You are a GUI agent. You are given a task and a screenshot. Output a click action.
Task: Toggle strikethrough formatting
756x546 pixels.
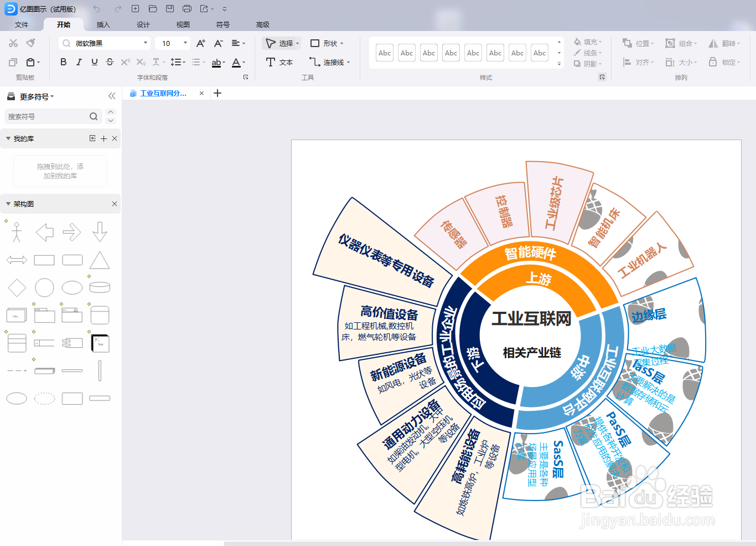pos(110,62)
